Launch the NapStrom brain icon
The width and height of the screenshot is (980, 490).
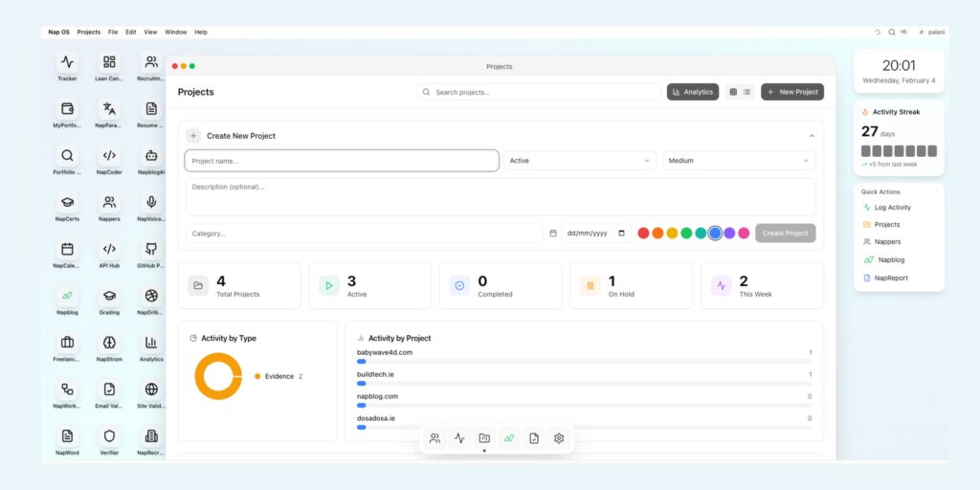pos(109,343)
